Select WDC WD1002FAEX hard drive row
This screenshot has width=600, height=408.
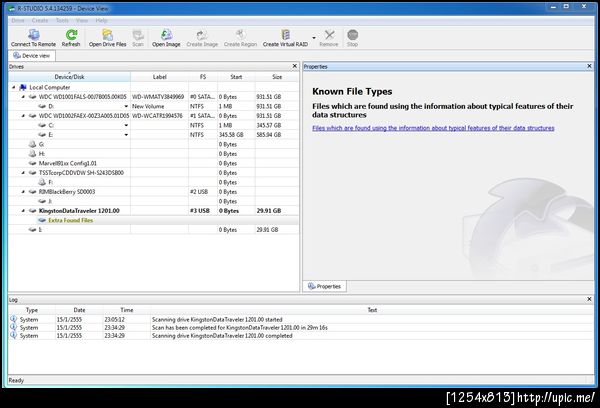click(153, 116)
